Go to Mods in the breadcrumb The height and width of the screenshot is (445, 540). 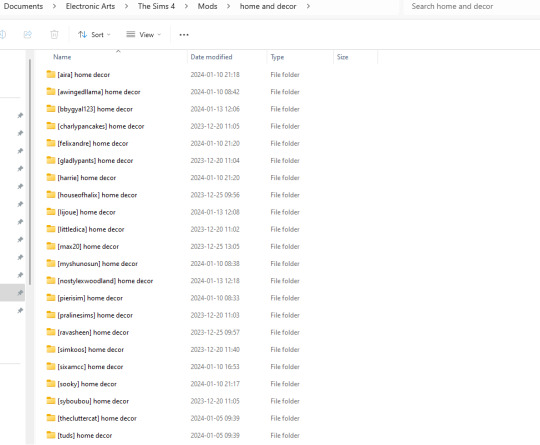[x=207, y=6]
